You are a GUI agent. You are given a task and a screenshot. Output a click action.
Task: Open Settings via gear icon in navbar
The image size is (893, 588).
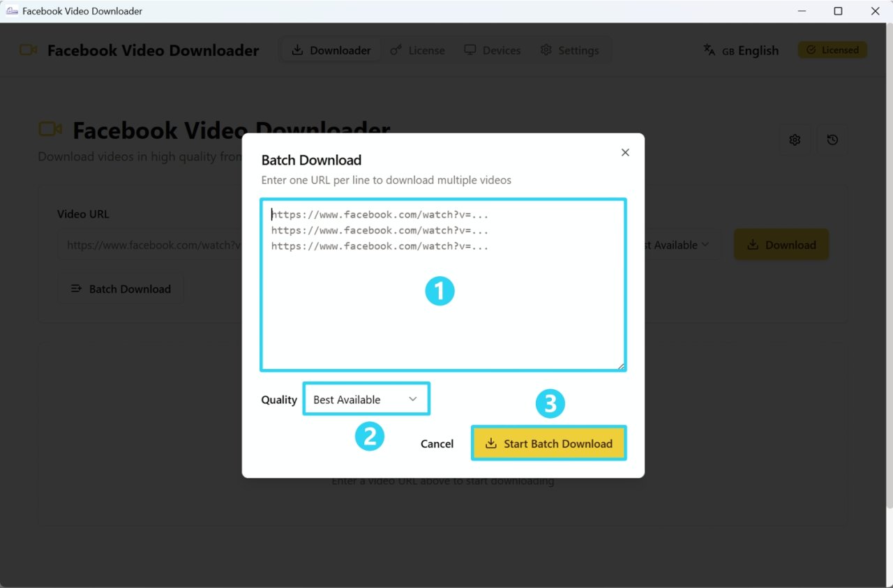(x=546, y=50)
